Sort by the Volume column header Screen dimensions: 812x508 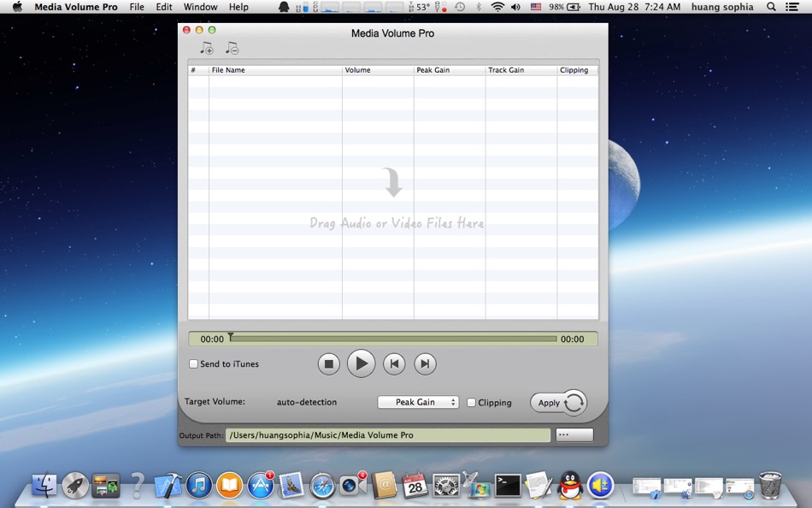tap(378, 70)
